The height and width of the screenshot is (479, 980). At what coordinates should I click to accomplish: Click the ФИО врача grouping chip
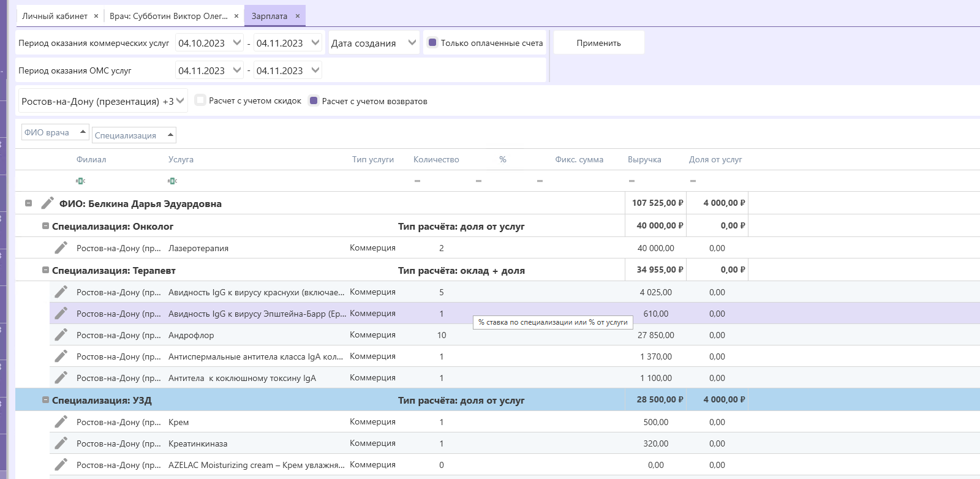[55, 132]
